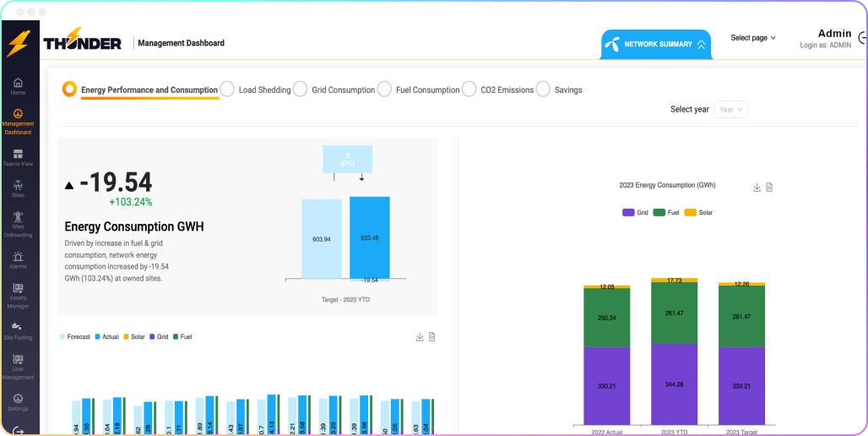The height and width of the screenshot is (436, 868).
Task: Go to Sites in sidebar
Action: coord(18,185)
